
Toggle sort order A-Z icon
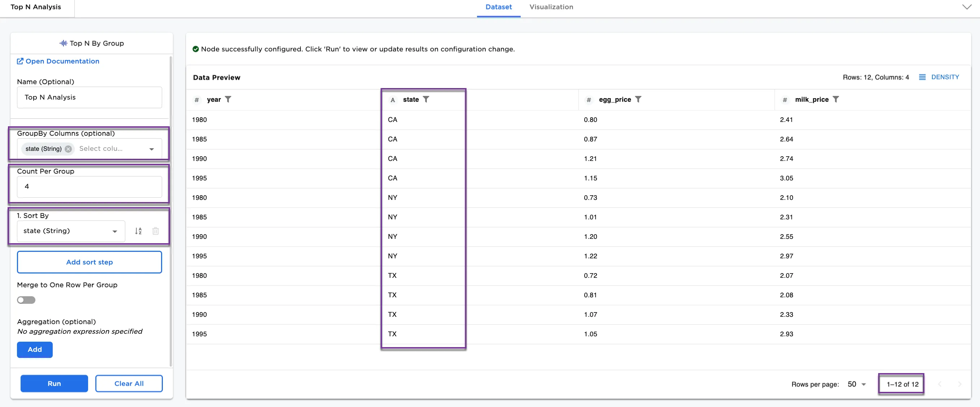139,231
